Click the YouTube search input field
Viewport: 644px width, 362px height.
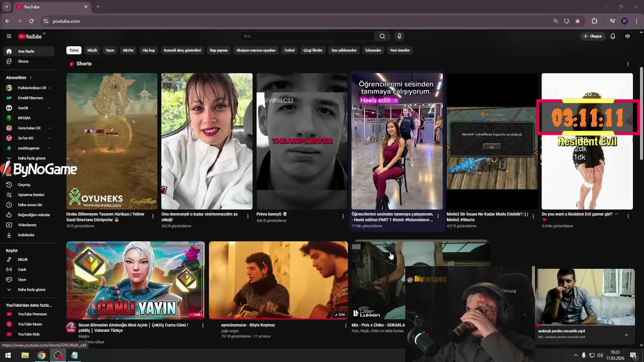coord(307,36)
